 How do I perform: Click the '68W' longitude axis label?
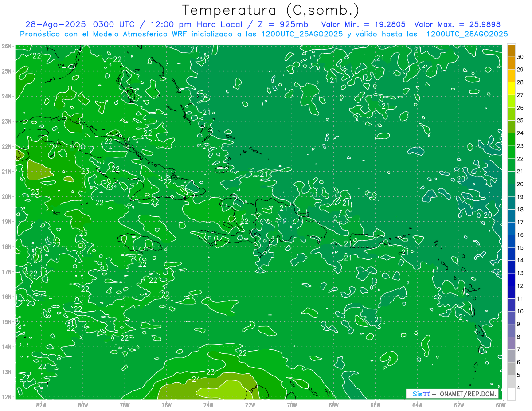pyautogui.click(x=334, y=405)
